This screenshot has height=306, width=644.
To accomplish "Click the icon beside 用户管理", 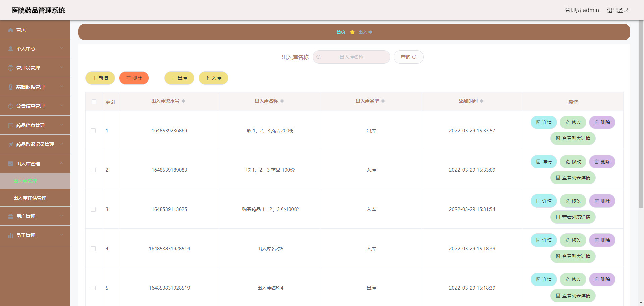I will (11, 217).
